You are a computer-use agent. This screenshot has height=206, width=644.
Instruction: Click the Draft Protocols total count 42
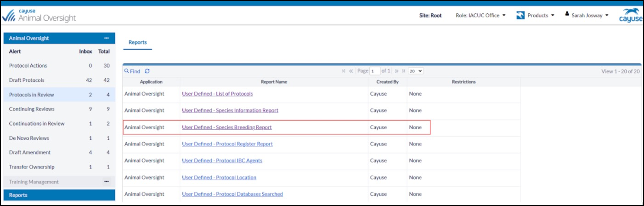pyautogui.click(x=107, y=80)
